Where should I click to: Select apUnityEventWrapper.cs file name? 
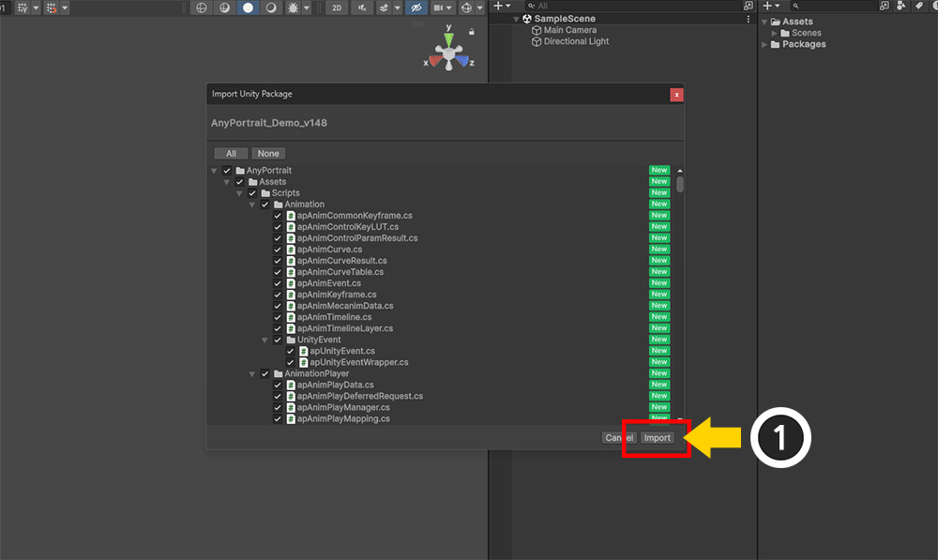tap(359, 363)
